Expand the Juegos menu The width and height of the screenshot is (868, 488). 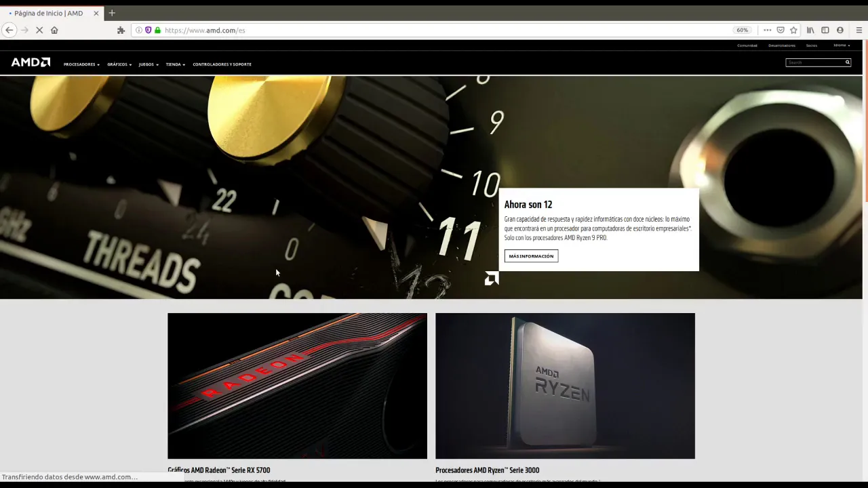149,64
